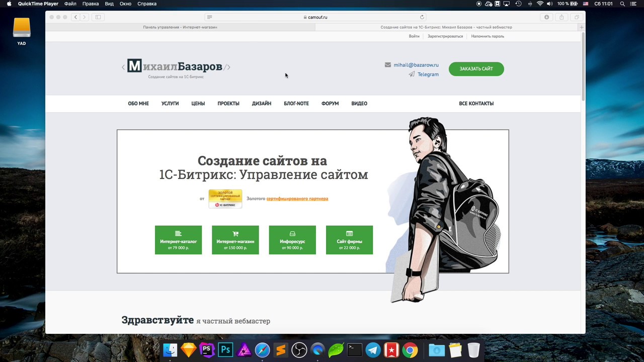Viewport: 644px width, 362px height.
Task: Open the ВСЕ КОНТАКТЫ link
Action: (x=476, y=104)
